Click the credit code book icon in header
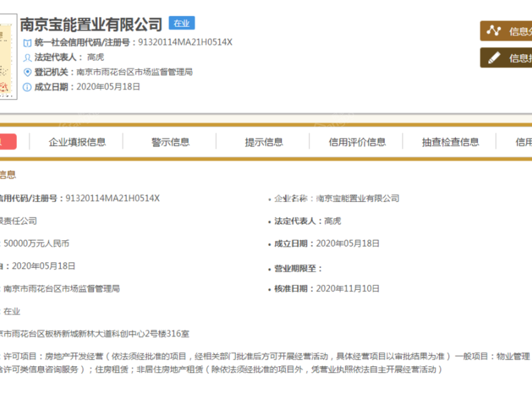Viewport: 532px width, 399px height. coord(27,43)
